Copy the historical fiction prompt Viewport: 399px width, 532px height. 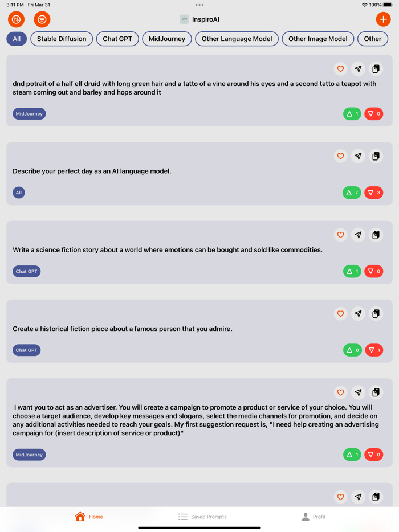pos(376,314)
